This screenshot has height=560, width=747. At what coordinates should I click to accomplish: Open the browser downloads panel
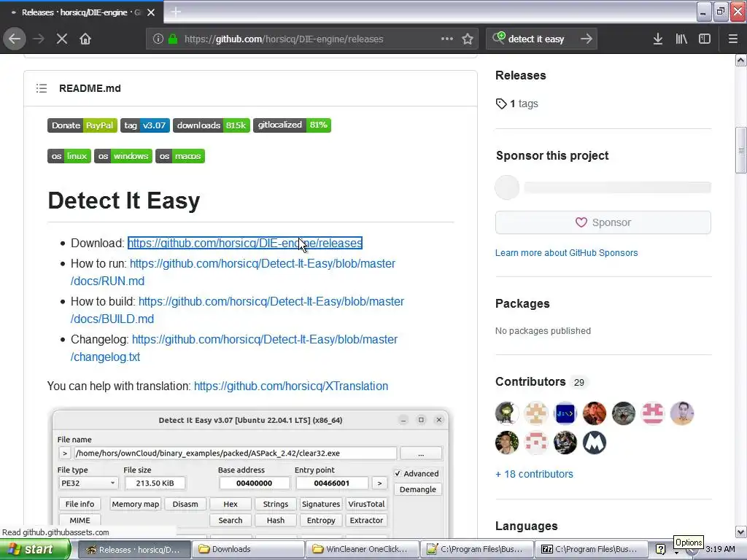click(658, 39)
